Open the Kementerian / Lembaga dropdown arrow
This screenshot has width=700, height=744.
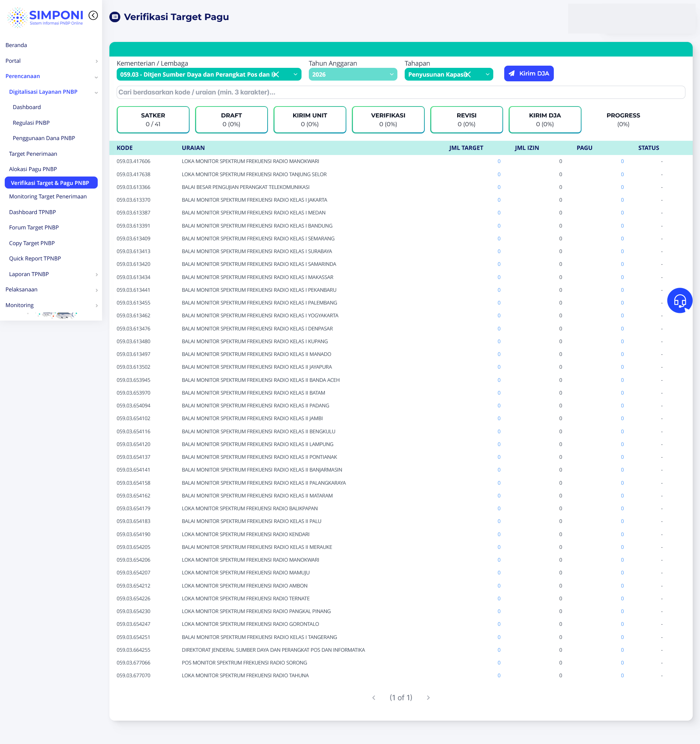point(295,74)
